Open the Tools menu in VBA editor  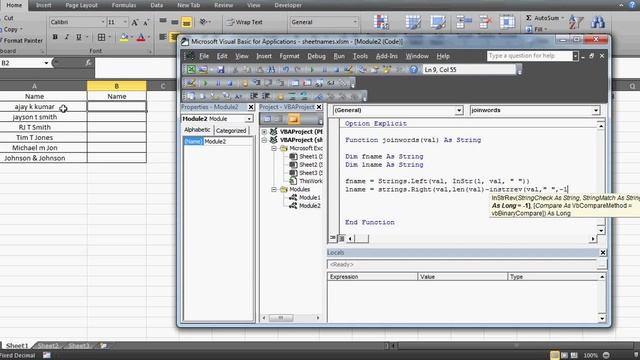pyautogui.click(x=360, y=56)
